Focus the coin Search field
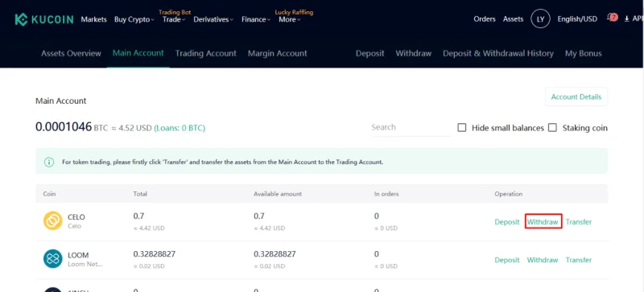 click(411, 128)
